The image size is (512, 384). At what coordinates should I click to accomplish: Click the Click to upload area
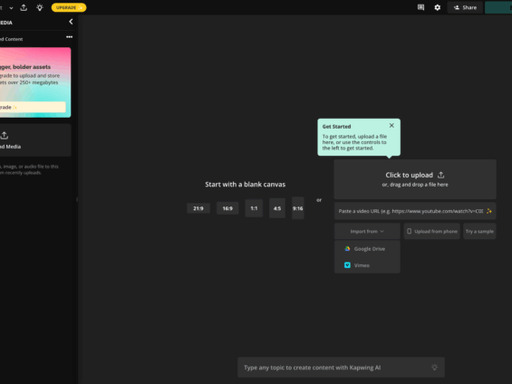pos(415,179)
